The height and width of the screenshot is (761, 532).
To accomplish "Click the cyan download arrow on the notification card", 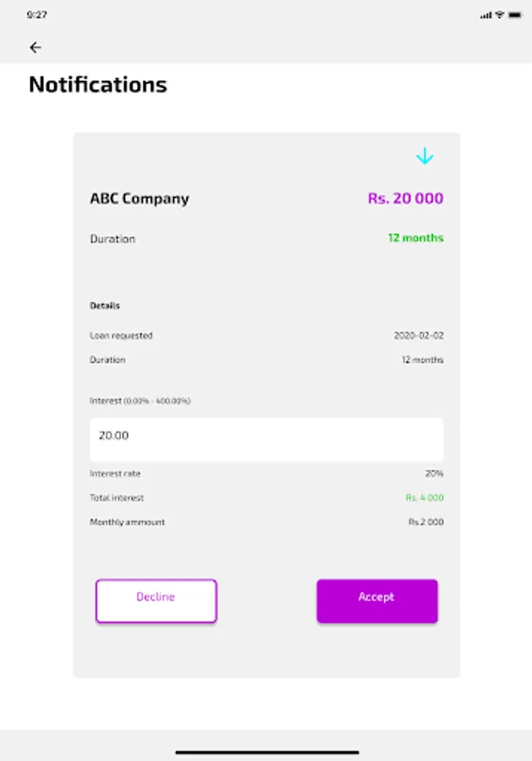I will coord(426,156).
